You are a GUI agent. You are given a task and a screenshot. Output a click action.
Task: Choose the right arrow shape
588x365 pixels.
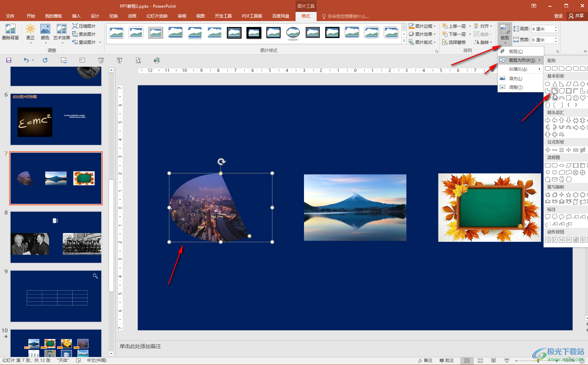(548, 121)
